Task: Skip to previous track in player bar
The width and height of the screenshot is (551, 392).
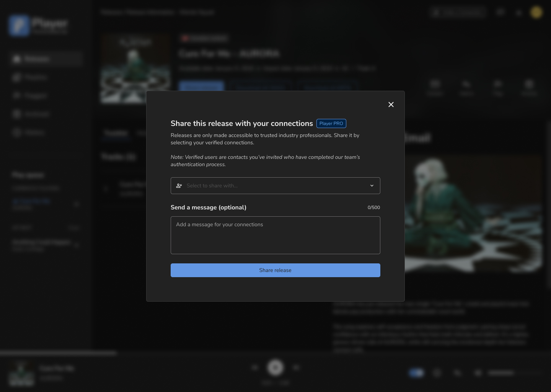Action: tap(255, 367)
